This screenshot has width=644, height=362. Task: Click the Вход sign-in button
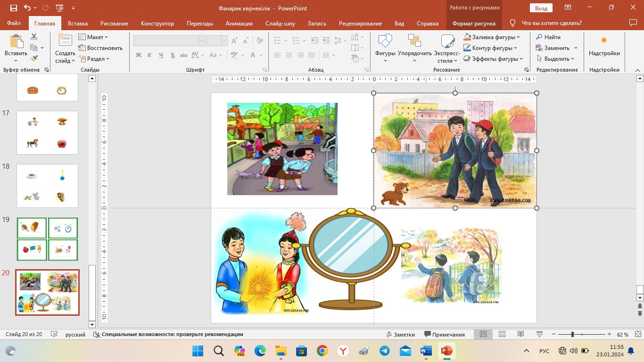click(x=541, y=8)
